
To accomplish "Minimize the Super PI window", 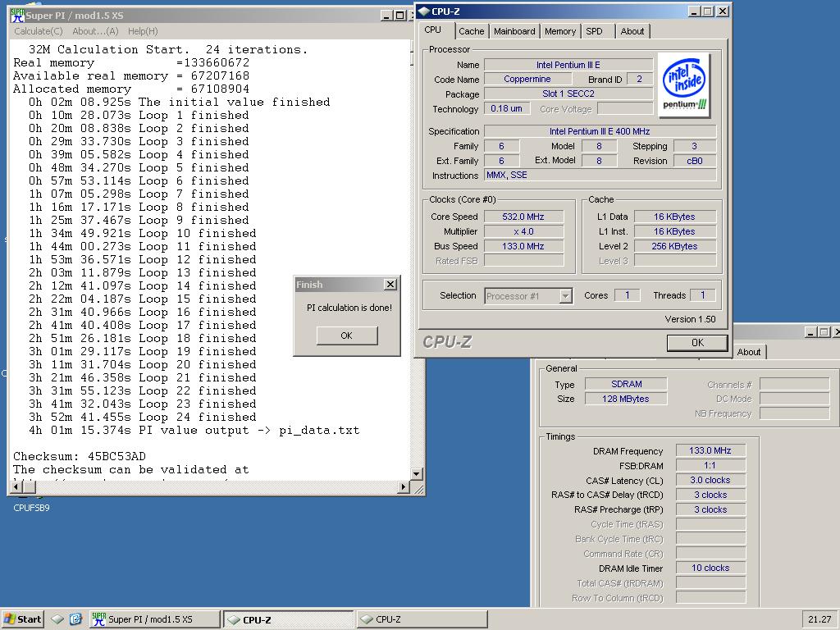I will (x=387, y=16).
